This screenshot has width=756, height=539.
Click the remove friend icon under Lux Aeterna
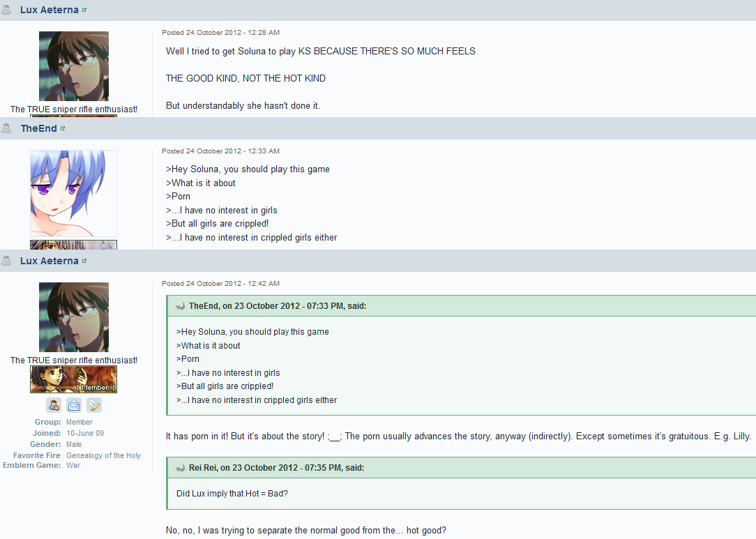click(54, 405)
